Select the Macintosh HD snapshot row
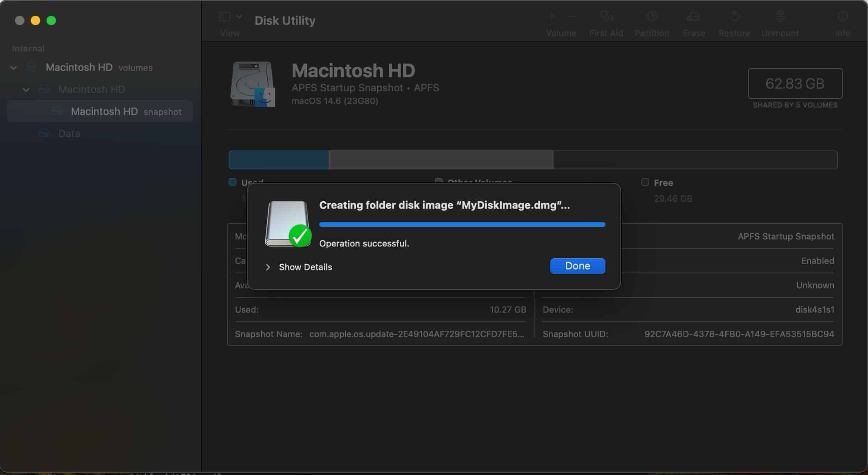Image resolution: width=868 pixels, height=475 pixels. tap(100, 111)
